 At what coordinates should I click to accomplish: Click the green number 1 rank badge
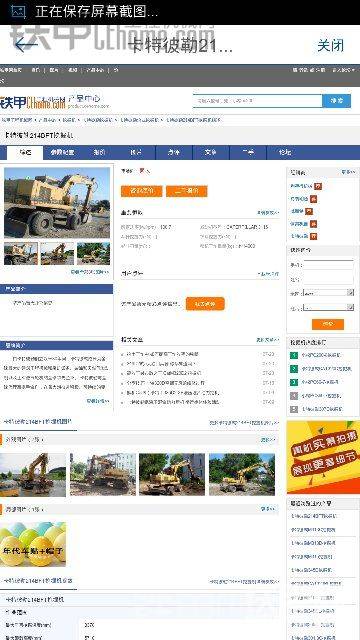294,355
